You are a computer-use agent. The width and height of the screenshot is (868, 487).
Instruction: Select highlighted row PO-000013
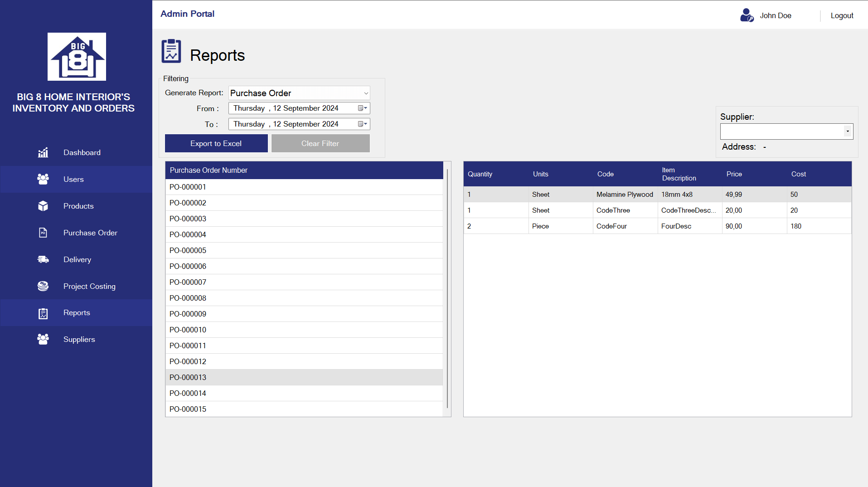tap(304, 377)
